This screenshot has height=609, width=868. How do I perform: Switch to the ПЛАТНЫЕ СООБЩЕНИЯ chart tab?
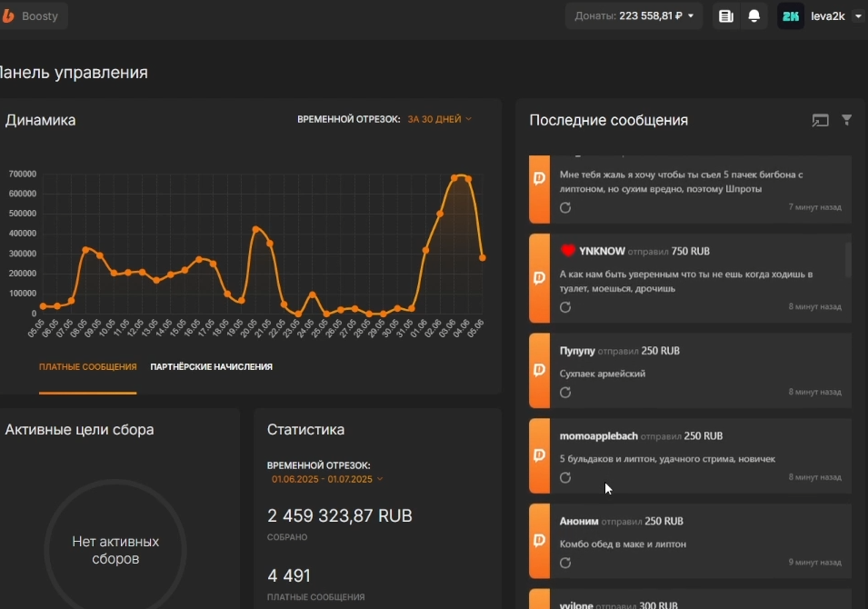click(87, 367)
